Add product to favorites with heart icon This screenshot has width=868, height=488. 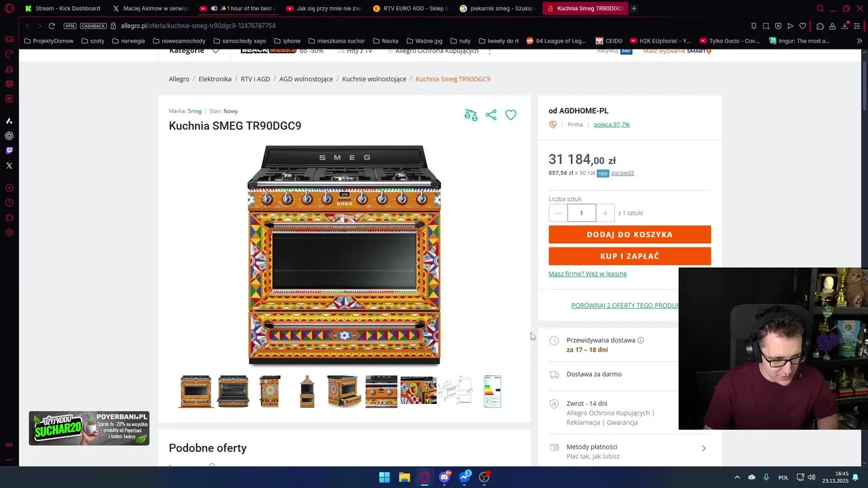click(x=511, y=115)
